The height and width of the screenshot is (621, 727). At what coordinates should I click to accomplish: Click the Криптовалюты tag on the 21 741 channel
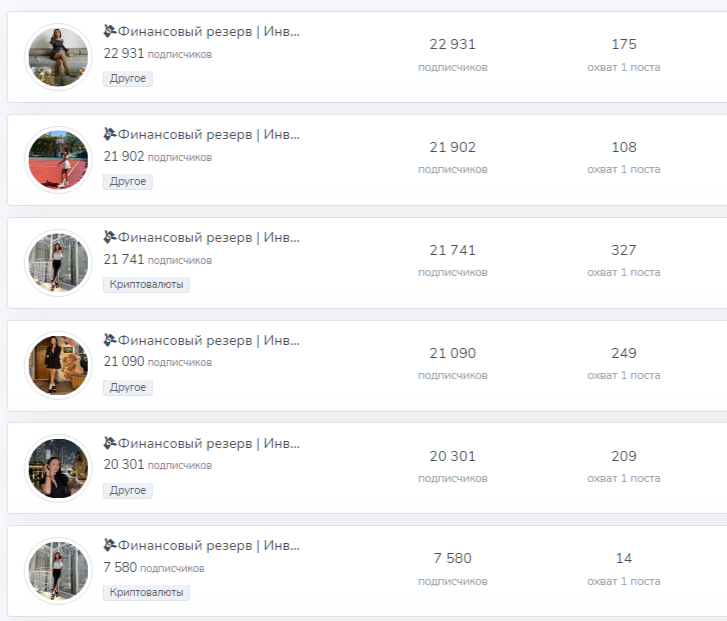[x=146, y=285]
